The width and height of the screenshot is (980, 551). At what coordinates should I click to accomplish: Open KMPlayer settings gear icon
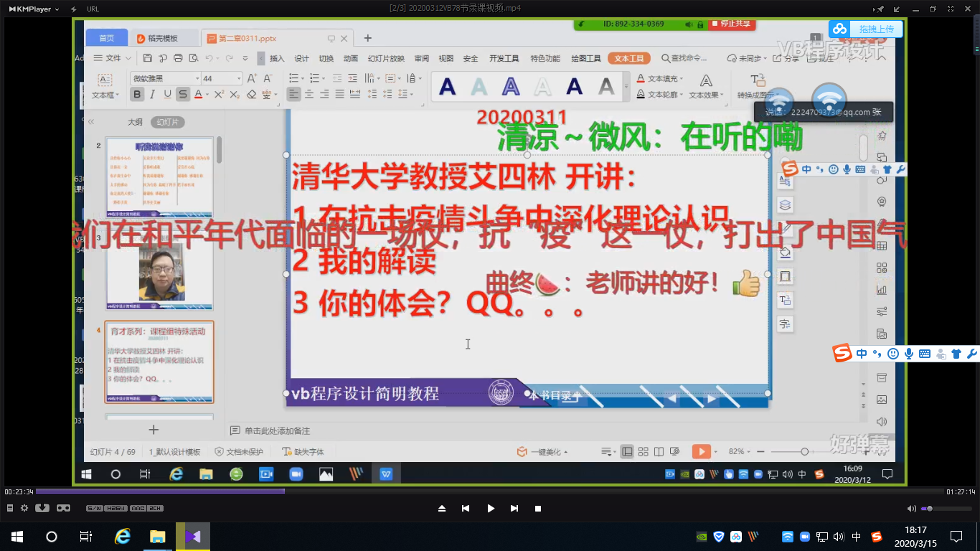click(24, 508)
